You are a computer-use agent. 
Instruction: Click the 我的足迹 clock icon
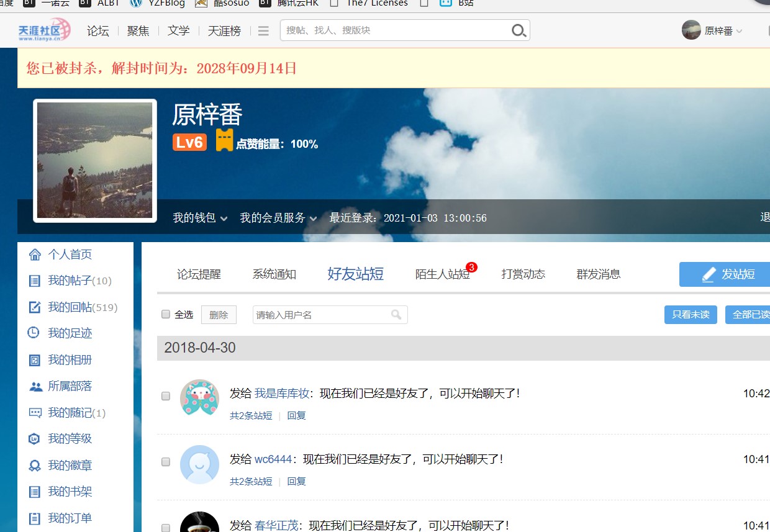tap(34, 333)
